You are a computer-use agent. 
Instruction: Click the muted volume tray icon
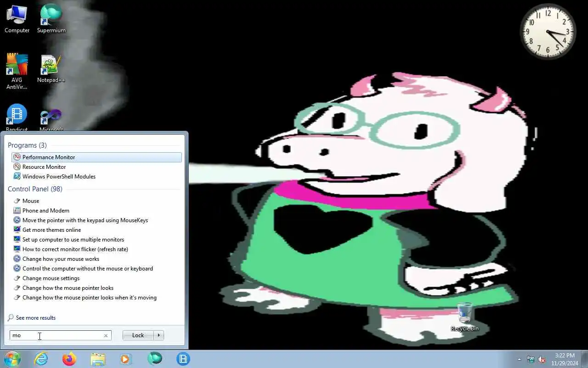(x=542, y=359)
